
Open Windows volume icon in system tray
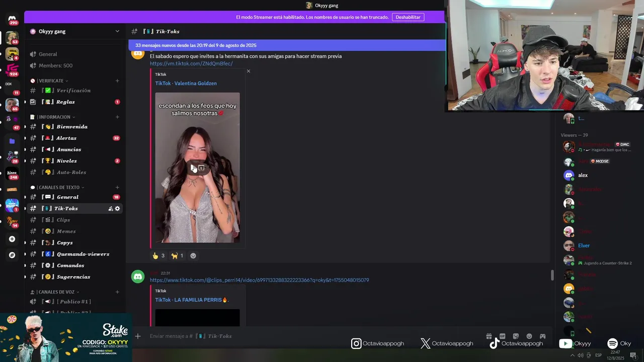pos(581,355)
